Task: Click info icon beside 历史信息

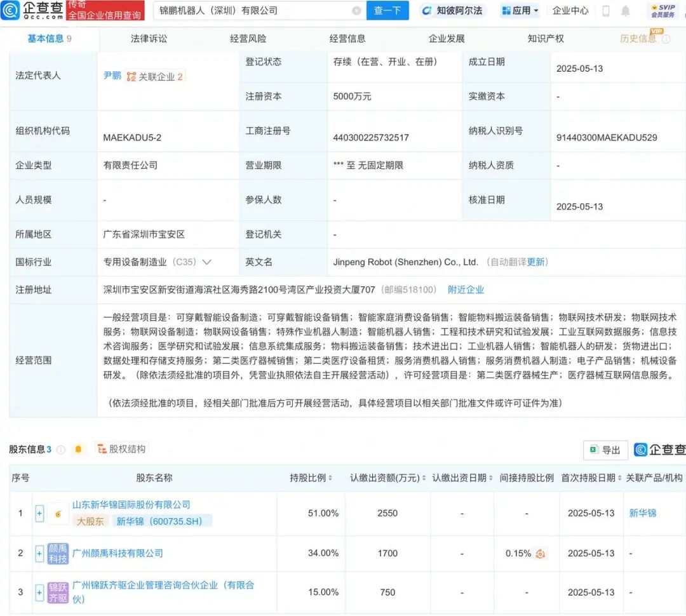Action: tap(666, 39)
